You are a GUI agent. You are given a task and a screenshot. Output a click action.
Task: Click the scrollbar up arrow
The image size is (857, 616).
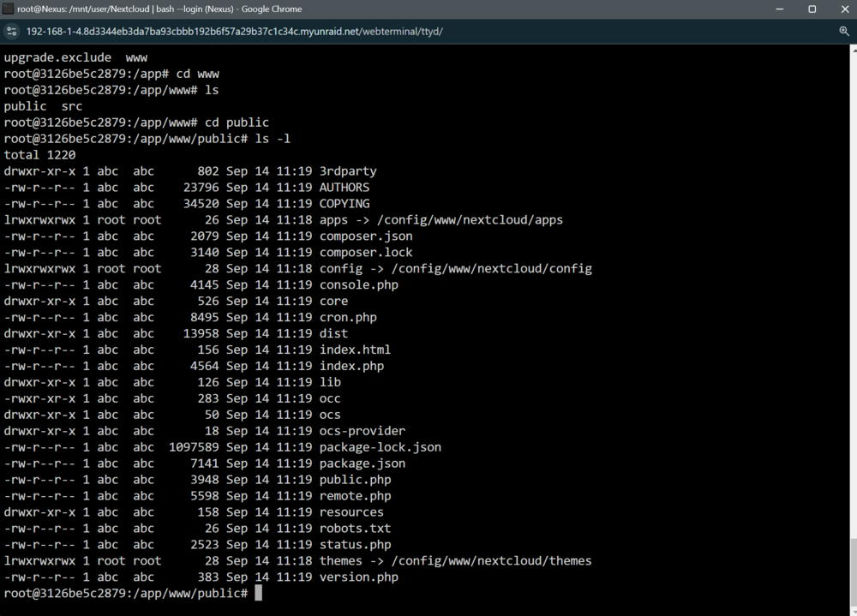pos(854,49)
